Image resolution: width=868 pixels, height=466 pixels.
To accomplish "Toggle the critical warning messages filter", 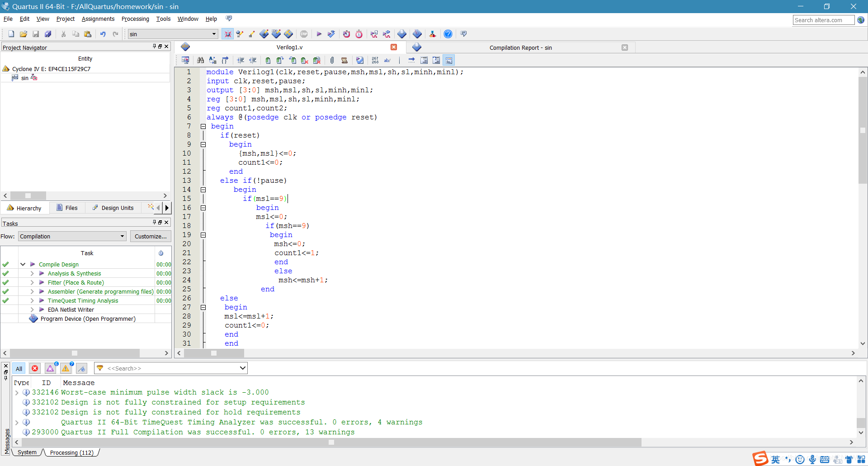I will tap(50, 369).
